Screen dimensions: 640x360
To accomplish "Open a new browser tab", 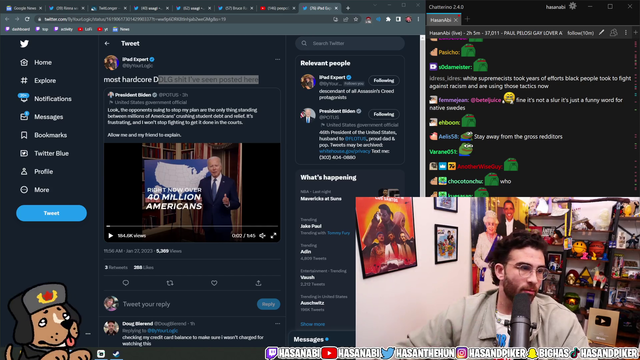I will pos(348,8).
